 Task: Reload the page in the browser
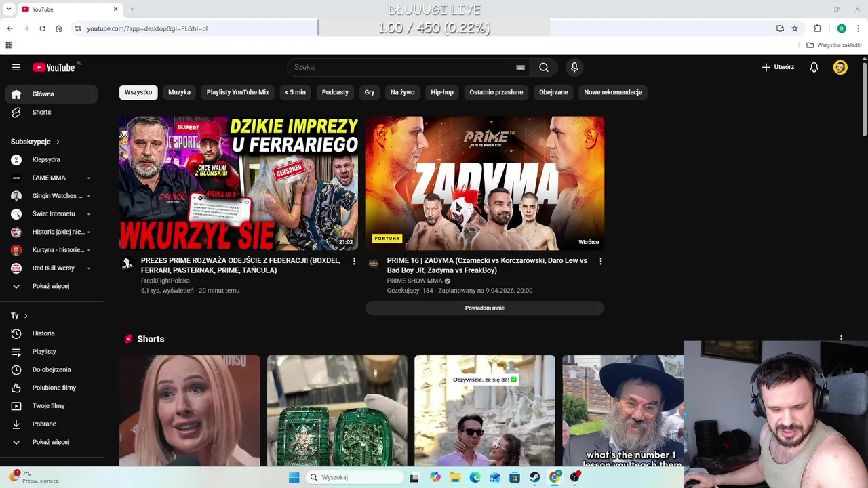tap(42, 28)
